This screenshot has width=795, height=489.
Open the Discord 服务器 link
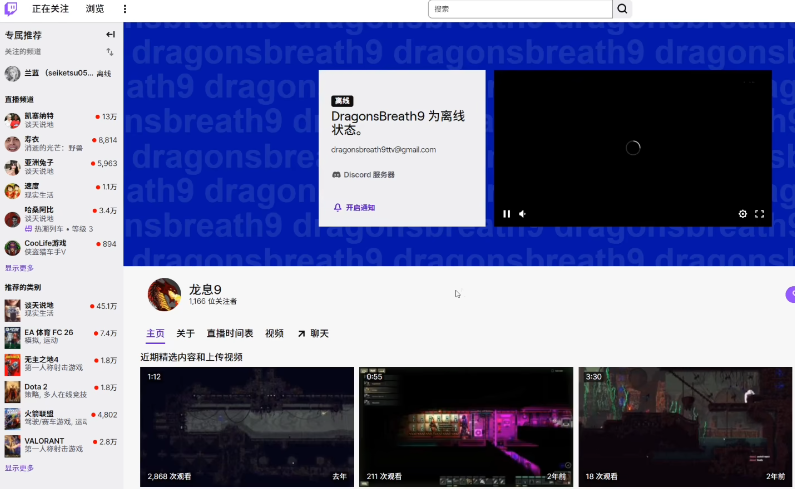(x=363, y=174)
